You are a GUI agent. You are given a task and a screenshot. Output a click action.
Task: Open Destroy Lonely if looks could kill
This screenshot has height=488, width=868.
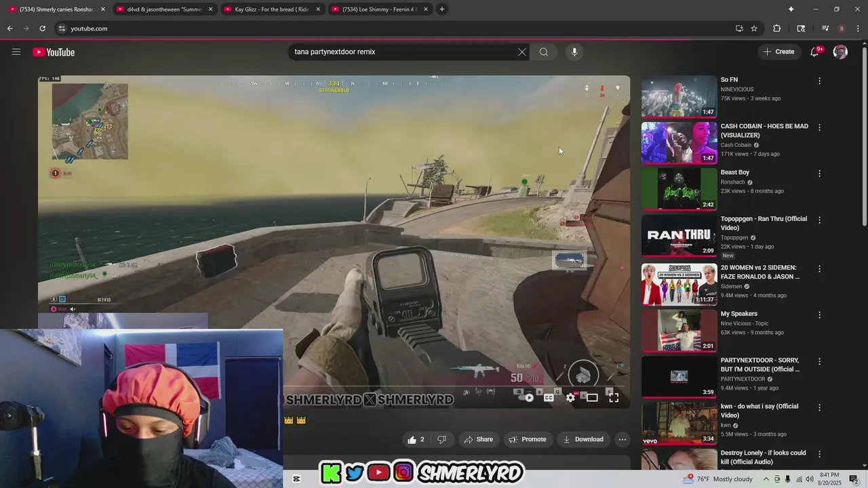pos(764,457)
